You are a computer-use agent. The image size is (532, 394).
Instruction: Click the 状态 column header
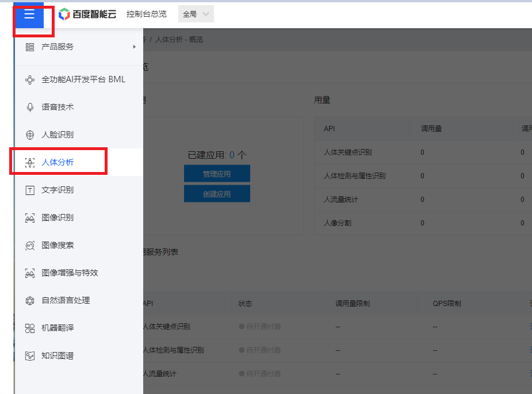pos(246,303)
